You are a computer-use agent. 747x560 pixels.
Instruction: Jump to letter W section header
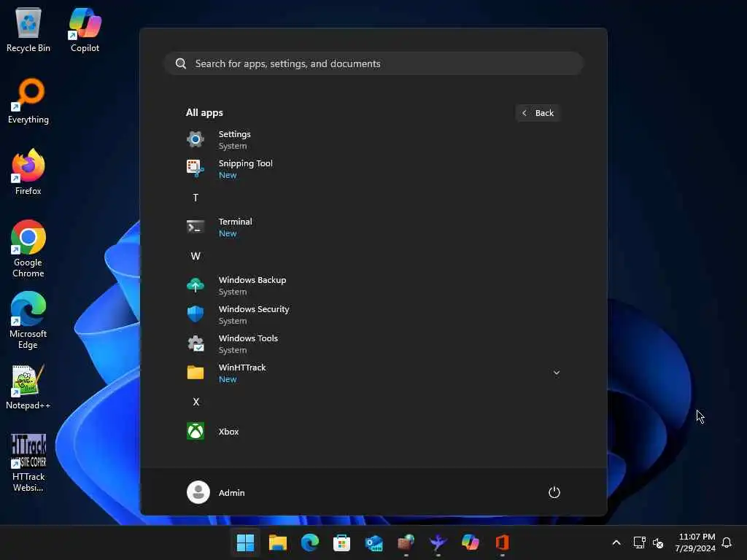tap(196, 256)
